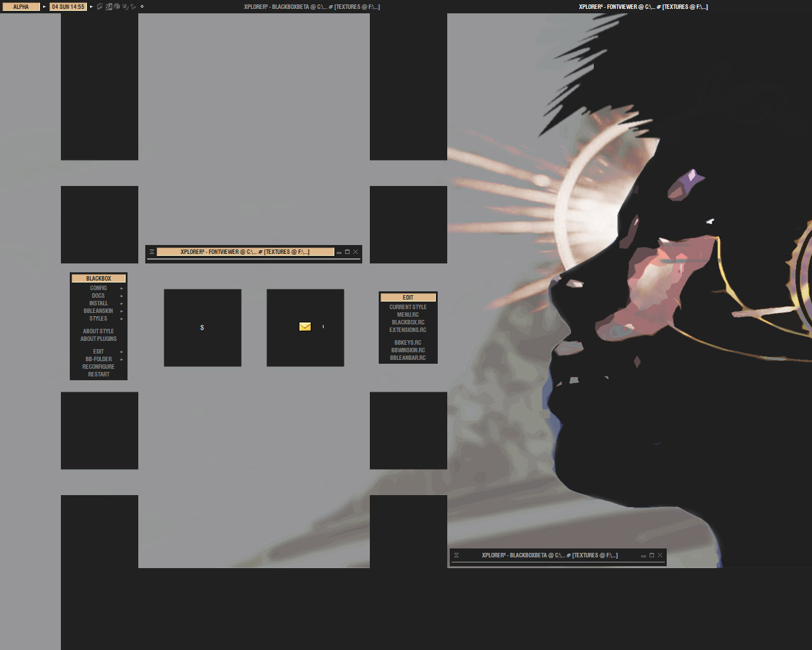Select About Plugins in the Blackbox menu
812x650 pixels.
click(98, 339)
